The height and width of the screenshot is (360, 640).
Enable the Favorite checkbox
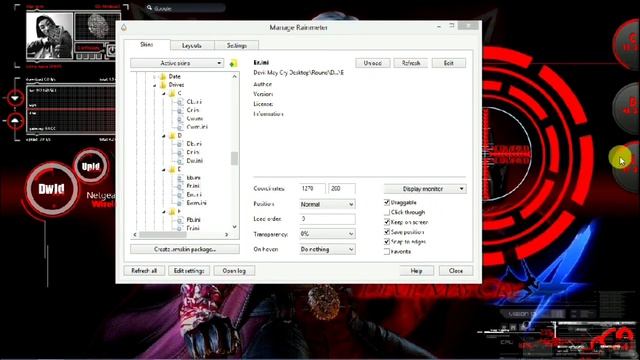pos(387,251)
